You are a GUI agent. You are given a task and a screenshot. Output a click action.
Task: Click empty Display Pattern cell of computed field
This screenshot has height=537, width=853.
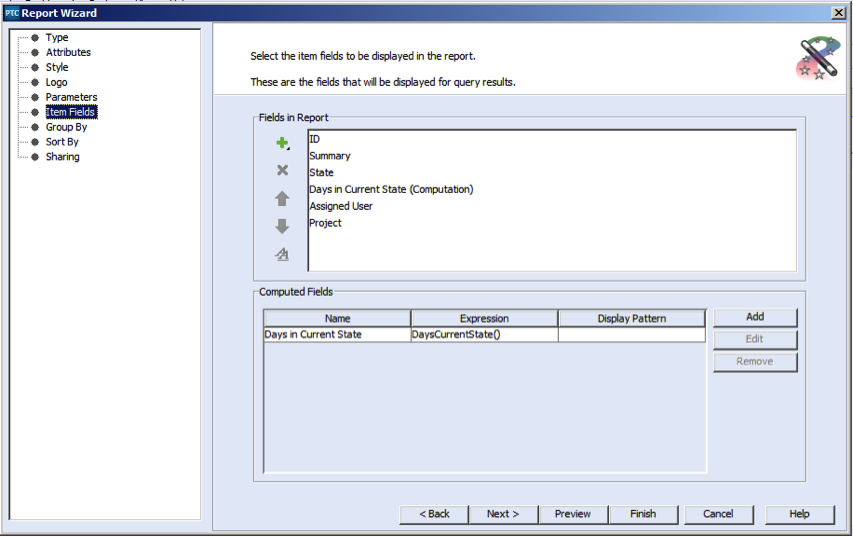tap(632, 335)
